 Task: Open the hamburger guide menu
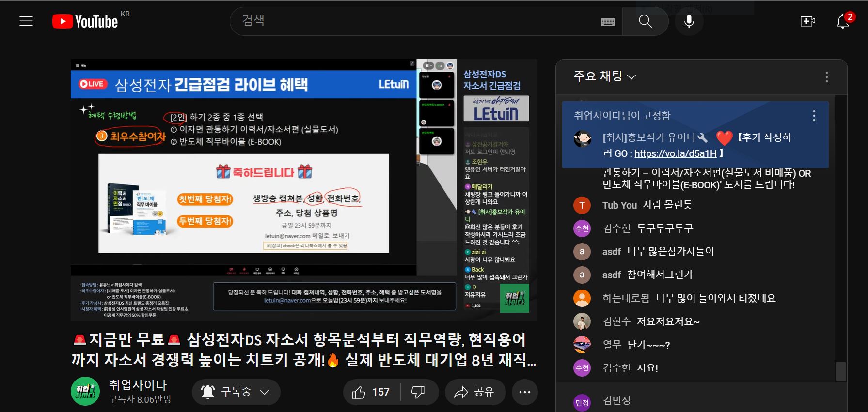tap(26, 21)
